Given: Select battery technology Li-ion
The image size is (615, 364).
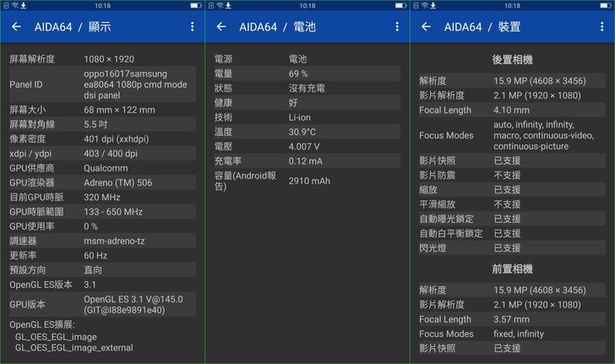Looking at the screenshot, I should 300,117.
